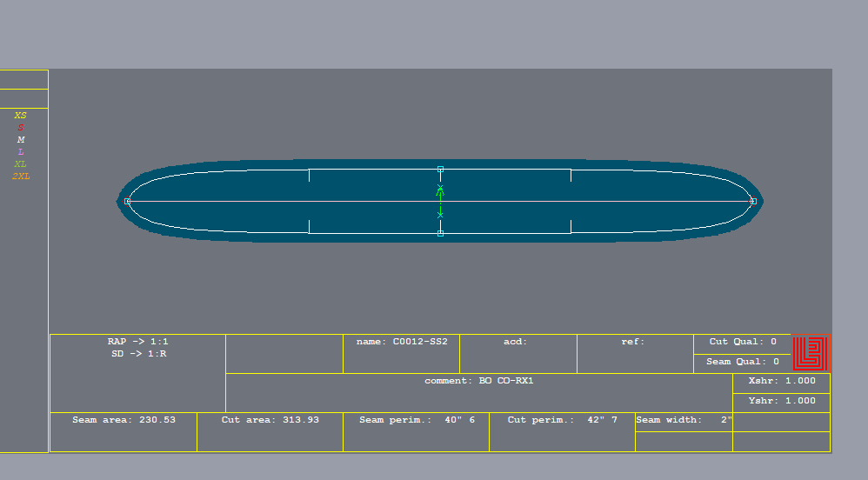The image size is (868, 480).
Task: Click the RAP -> 1:1 text
Action: [137, 342]
